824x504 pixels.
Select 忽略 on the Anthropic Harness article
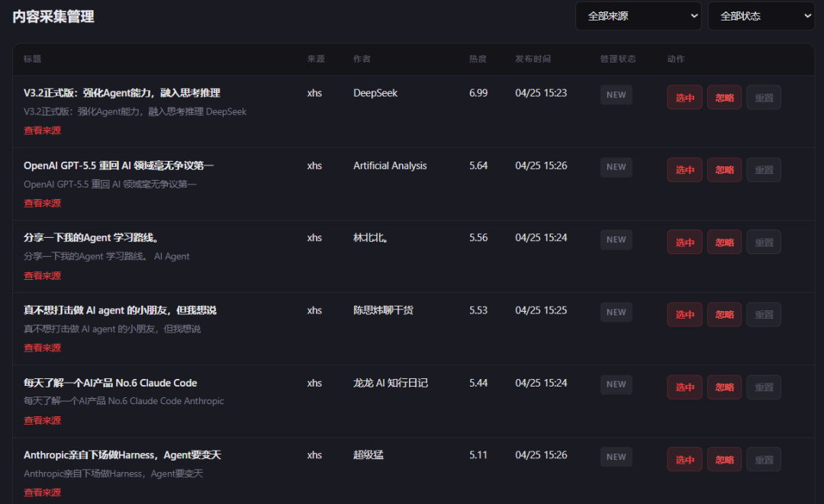[x=724, y=459]
